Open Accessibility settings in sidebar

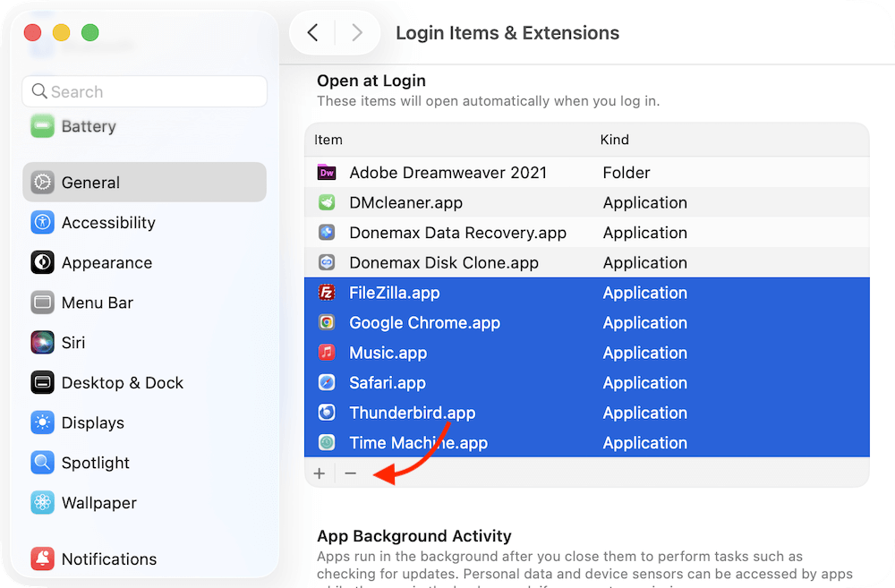(x=42, y=222)
